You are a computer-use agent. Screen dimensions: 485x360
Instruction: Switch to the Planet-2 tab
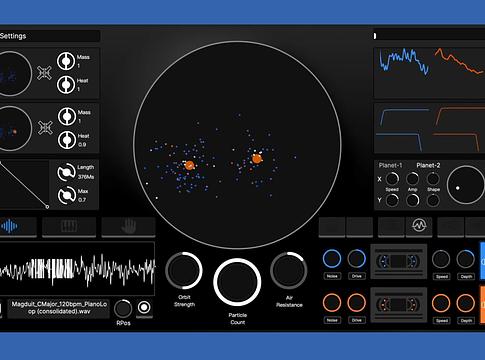[428, 165]
